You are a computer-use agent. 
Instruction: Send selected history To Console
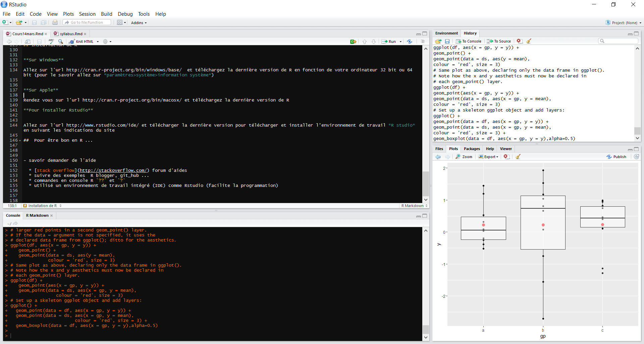(469, 41)
